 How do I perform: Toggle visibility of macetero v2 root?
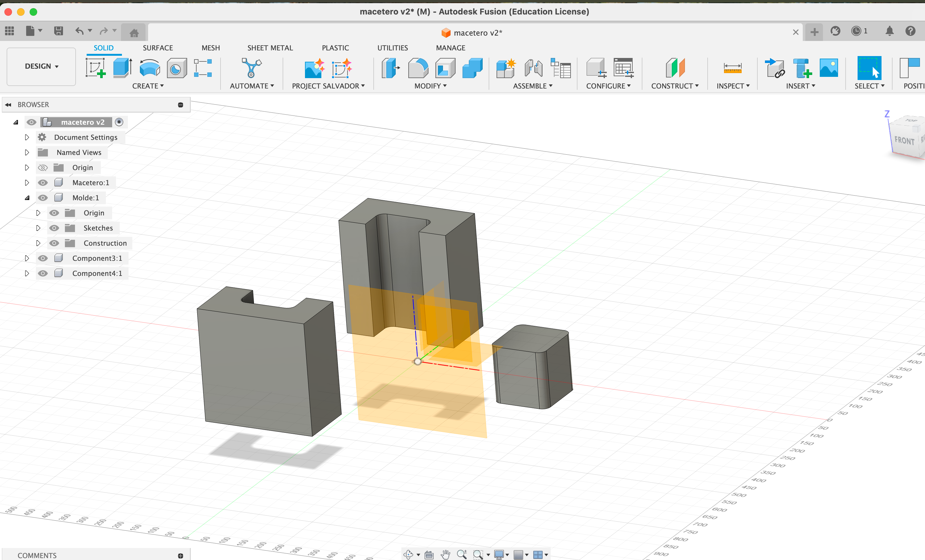coord(32,122)
